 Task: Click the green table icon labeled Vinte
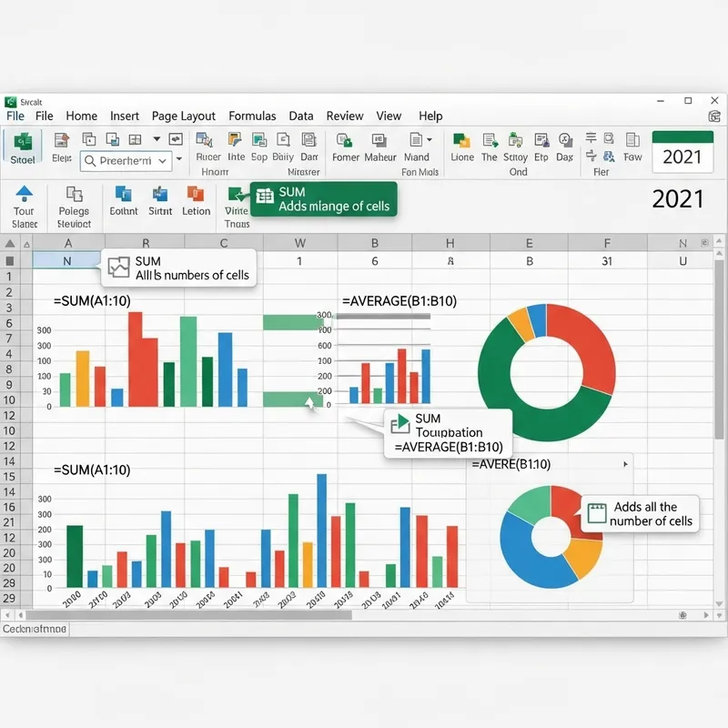pyautogui.click(x=236, y=196)
